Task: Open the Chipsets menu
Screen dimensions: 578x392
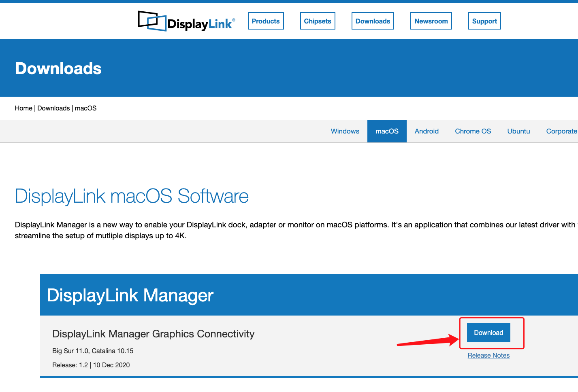Action: [x=318, y=21]
